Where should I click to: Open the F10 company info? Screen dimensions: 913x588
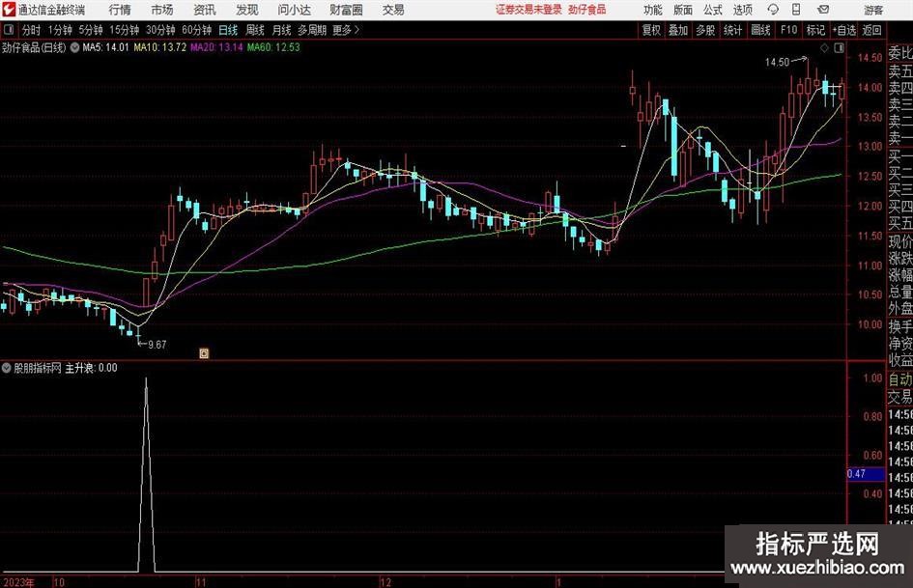[x=788, y=30]
